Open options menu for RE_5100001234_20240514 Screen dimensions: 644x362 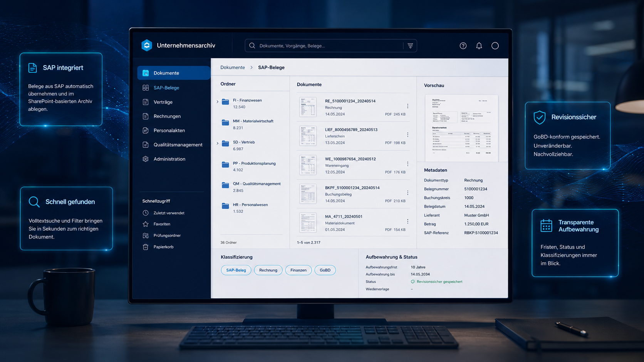click(x=408, y=106)
